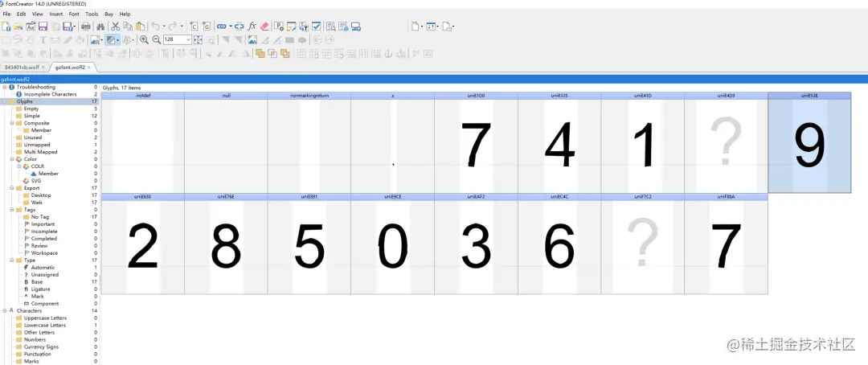Click the Zoom out magnifier icon

157,40
